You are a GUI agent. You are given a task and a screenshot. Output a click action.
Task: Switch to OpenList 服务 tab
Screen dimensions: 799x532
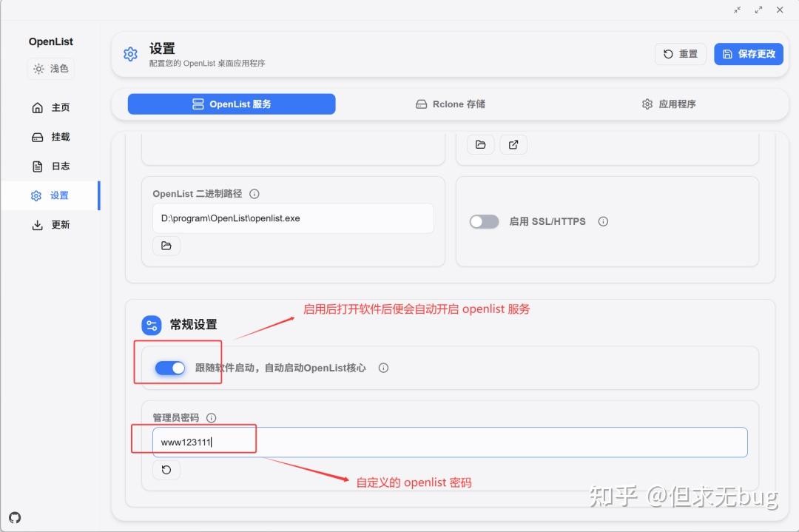coord(232,104)
